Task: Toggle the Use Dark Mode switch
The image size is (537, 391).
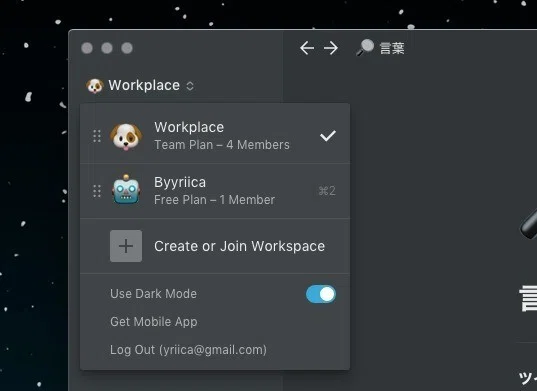Action: coord(321,294)
